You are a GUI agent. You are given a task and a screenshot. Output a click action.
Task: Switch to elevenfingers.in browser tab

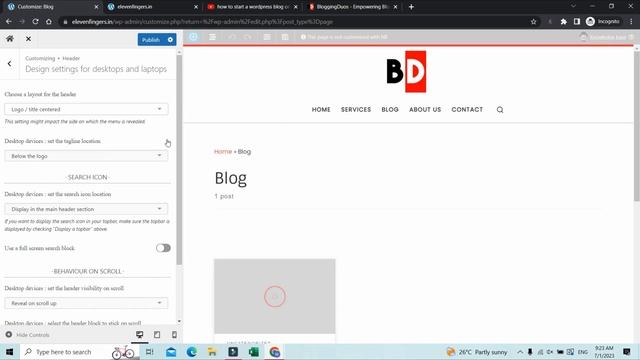[x=151, y=7]
